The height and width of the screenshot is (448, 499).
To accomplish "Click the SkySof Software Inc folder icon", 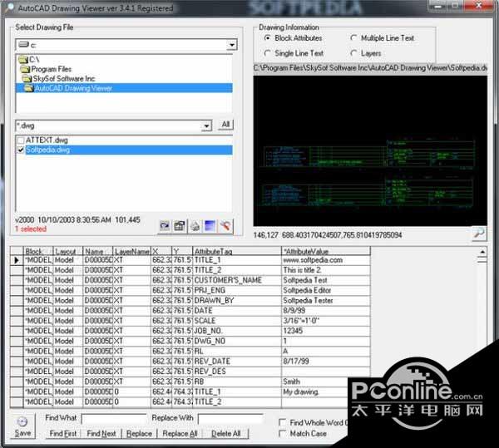I will [27, 78].
